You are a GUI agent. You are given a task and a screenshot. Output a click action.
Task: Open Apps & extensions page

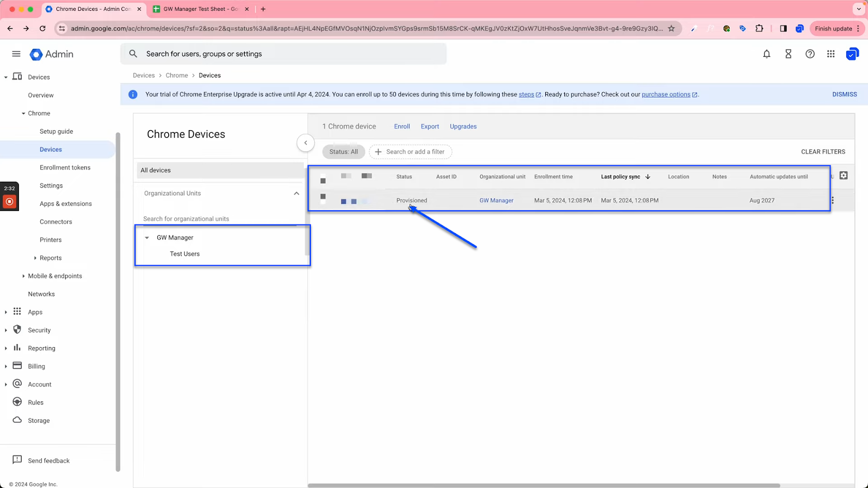(66, 204)
